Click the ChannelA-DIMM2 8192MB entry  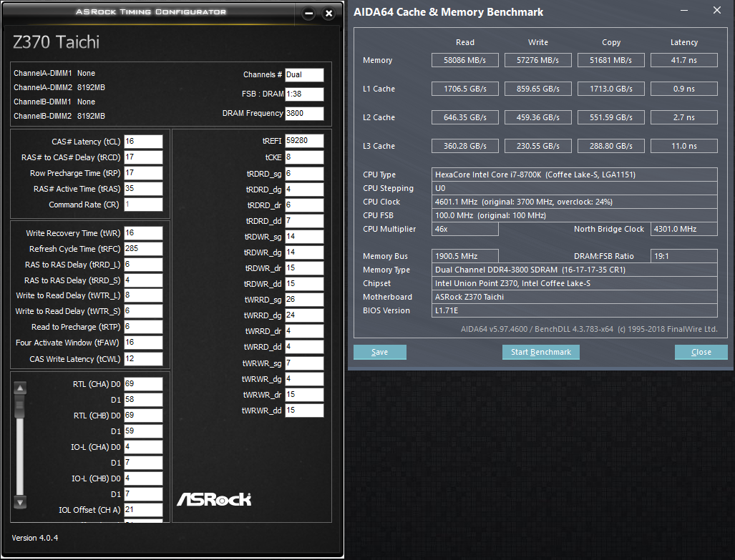[59, 88]
